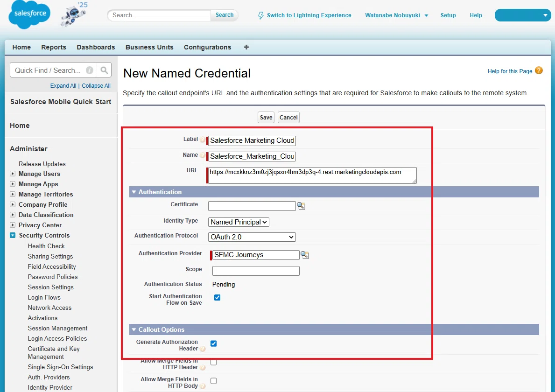Expand Company Profile tree node
Viewport: 555px width, 392px height.
tap(13, 204)
